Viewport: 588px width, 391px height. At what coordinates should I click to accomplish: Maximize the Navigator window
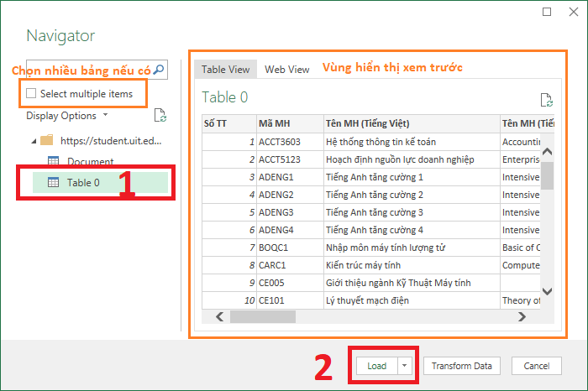click(547, 12)
